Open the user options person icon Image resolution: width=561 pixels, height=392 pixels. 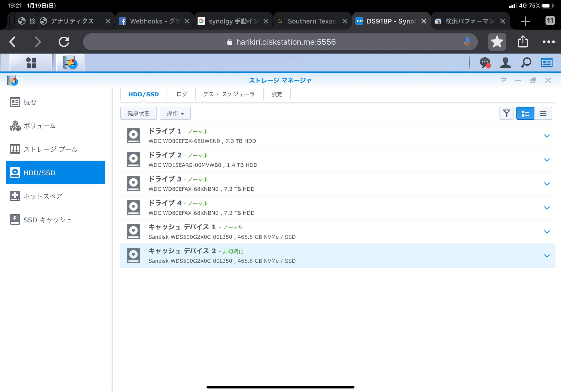(x=505, y=63)
